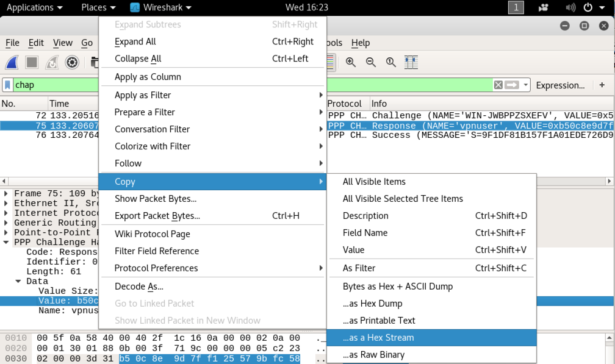
Task: Copy the Field Name
Action: (x=431, y=233)
